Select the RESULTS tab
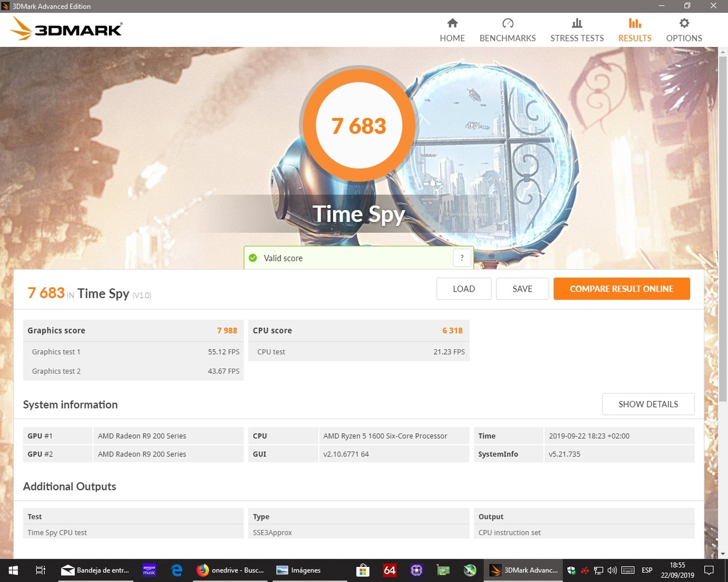 [x=635, y=30]
